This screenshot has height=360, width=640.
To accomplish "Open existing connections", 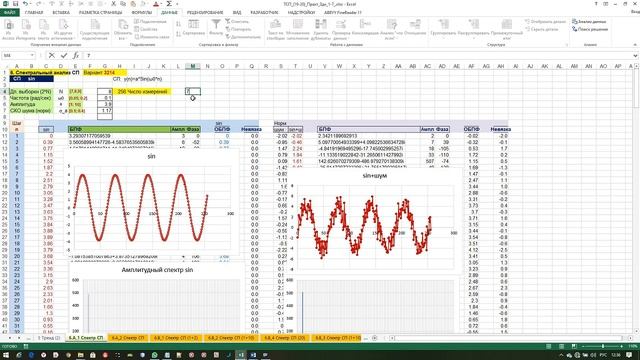I will click(95, 30).
